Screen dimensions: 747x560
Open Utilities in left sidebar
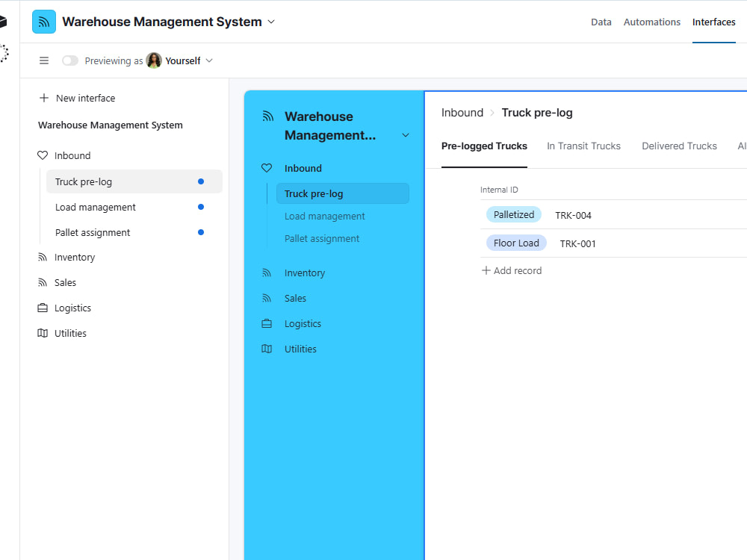(70, 333)
